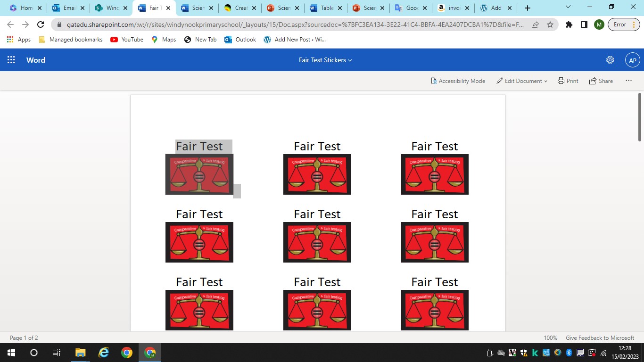Click the OneDrive sync-paused cloud tray icon
This screenshot has height=362, width=644.
[501, 352]
